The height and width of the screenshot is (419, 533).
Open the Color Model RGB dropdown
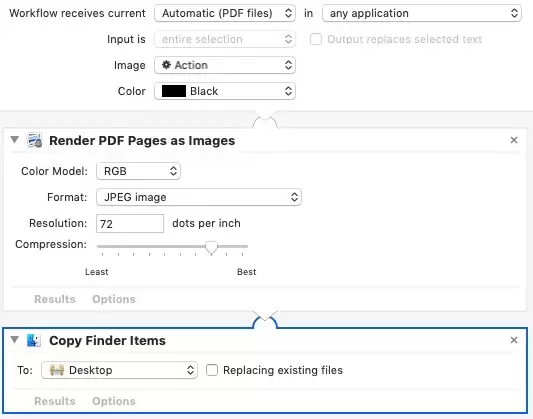[138, 171]
